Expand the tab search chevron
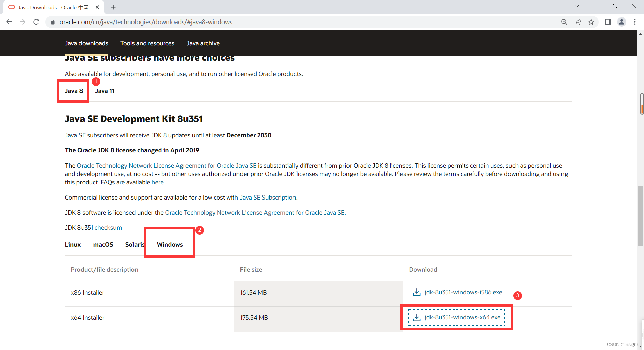The width and height of the screenshot is (644, 350). (x=577, y=6)
